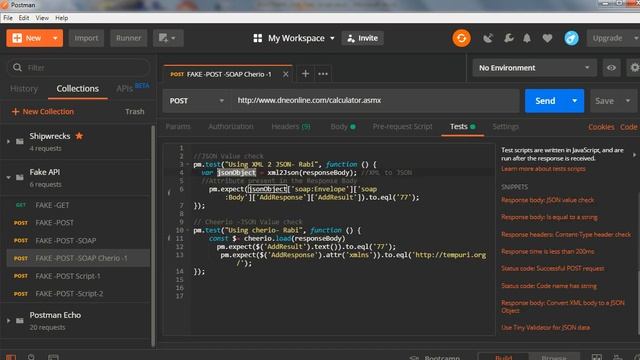Image resolution: width=640 pixels, height=360 pixels.
Task: Click the Invite button
Action: coord(362,38)
